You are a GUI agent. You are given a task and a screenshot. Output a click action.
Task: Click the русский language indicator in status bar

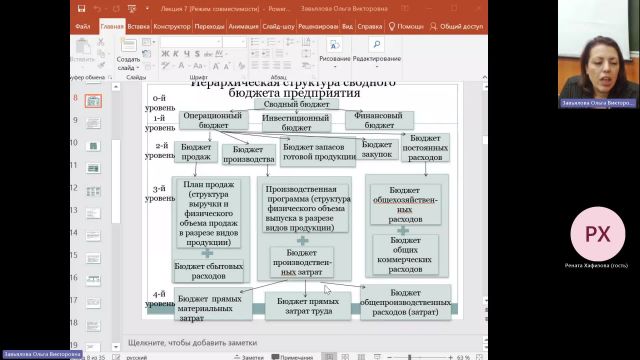point(136,357)
